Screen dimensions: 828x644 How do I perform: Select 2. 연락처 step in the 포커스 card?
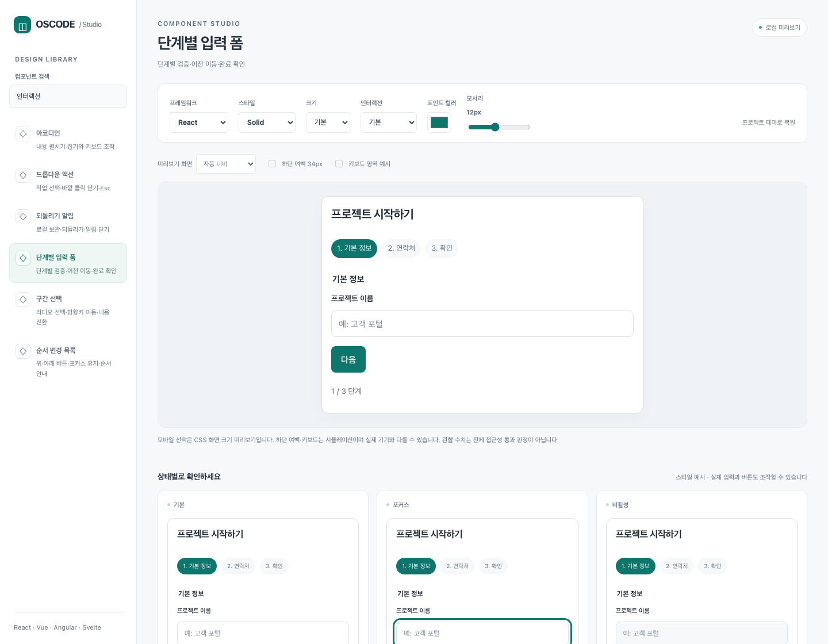458,566
